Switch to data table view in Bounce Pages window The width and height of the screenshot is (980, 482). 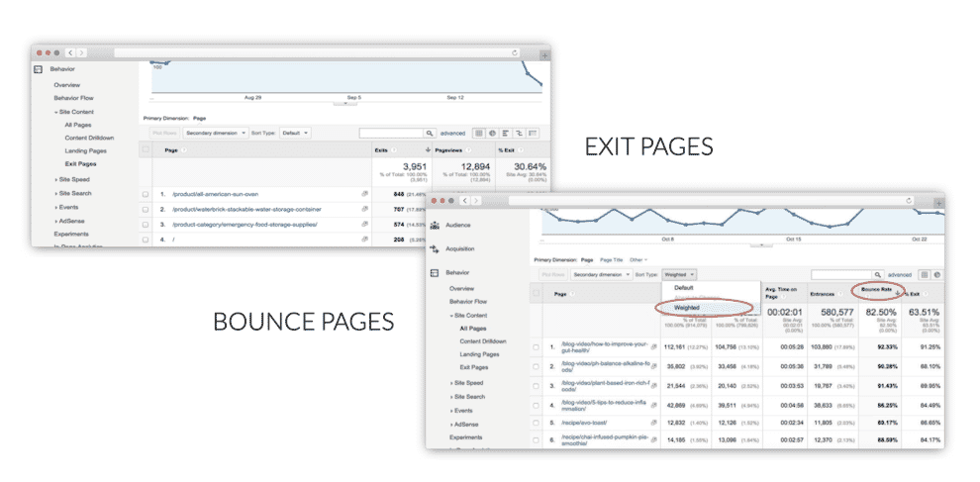[x=925, y=274]
